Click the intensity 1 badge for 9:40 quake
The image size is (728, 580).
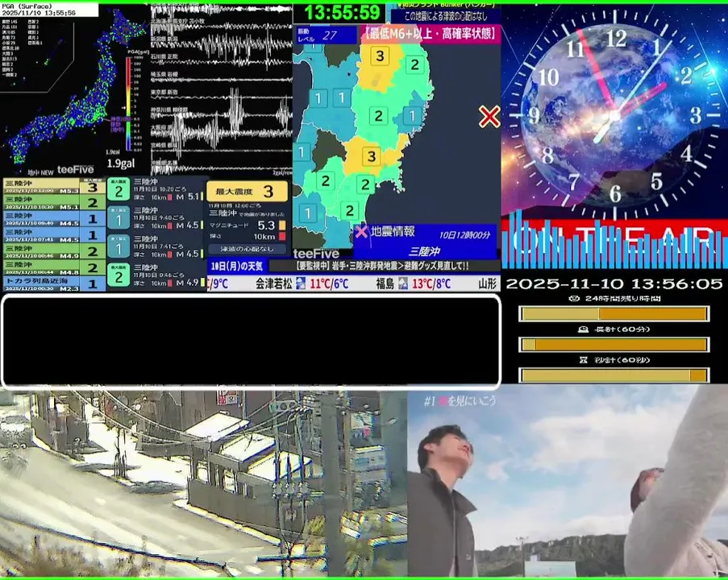coord(119,218)
